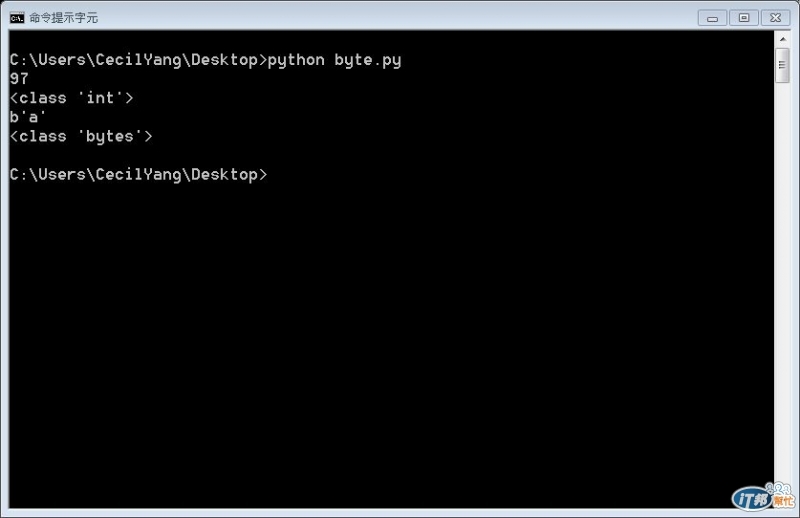Click the b'a' output line

pos(28,117)
